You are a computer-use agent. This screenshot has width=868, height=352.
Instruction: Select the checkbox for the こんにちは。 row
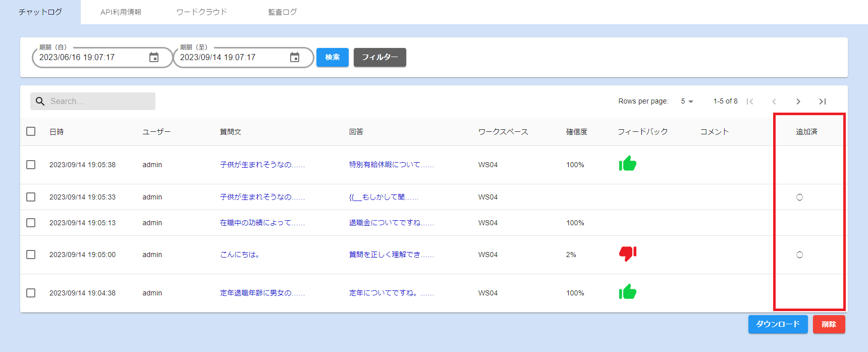click(31, 255)
